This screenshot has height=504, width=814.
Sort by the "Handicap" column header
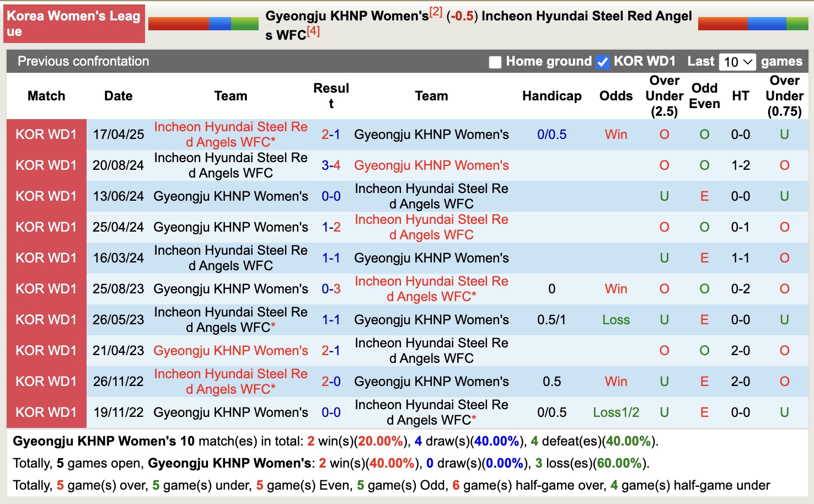click(x=551, y=95)
